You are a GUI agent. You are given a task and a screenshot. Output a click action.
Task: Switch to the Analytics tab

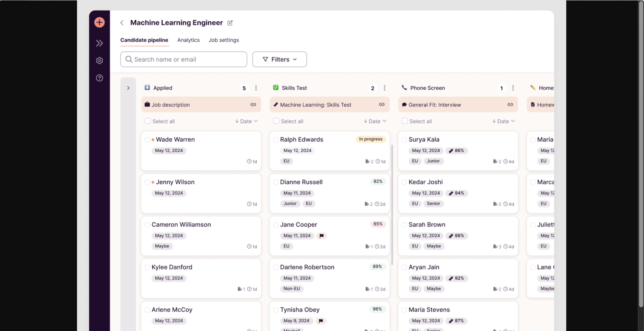[188, 40]
